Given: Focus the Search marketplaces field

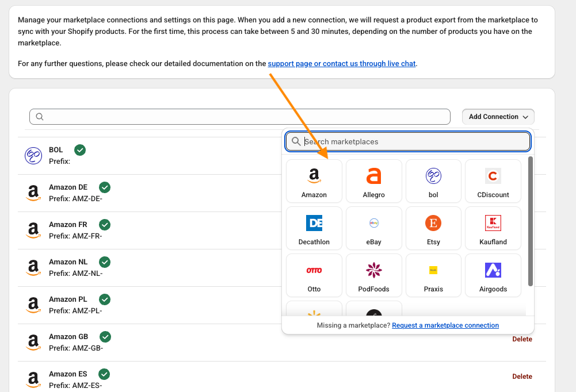Looking at the screenshot, I should point(408,141).
